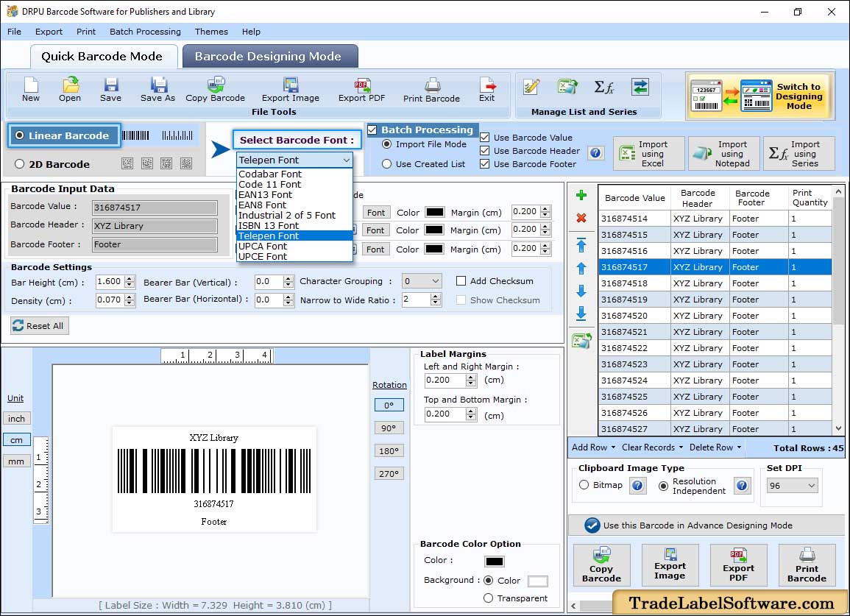Click the Exit icon in toolbar

486,90
